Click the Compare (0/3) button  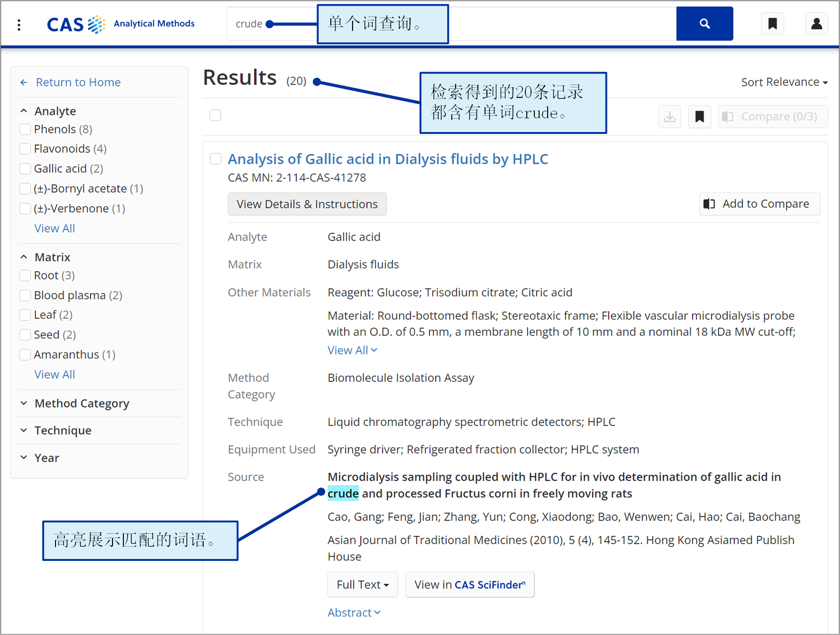tap(773, 117)
